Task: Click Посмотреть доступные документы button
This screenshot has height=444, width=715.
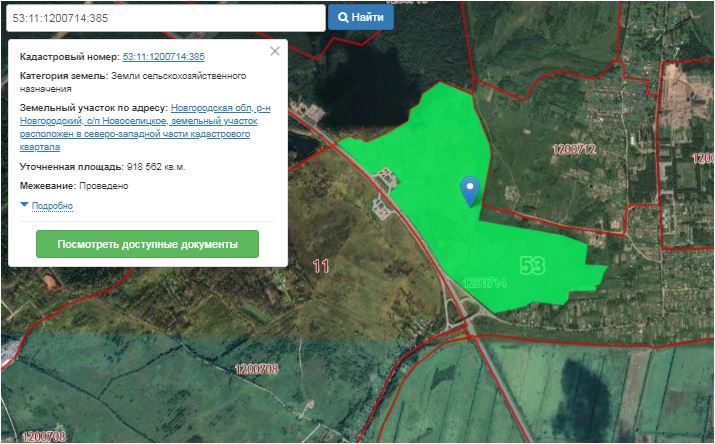Action: click(147, 244)
